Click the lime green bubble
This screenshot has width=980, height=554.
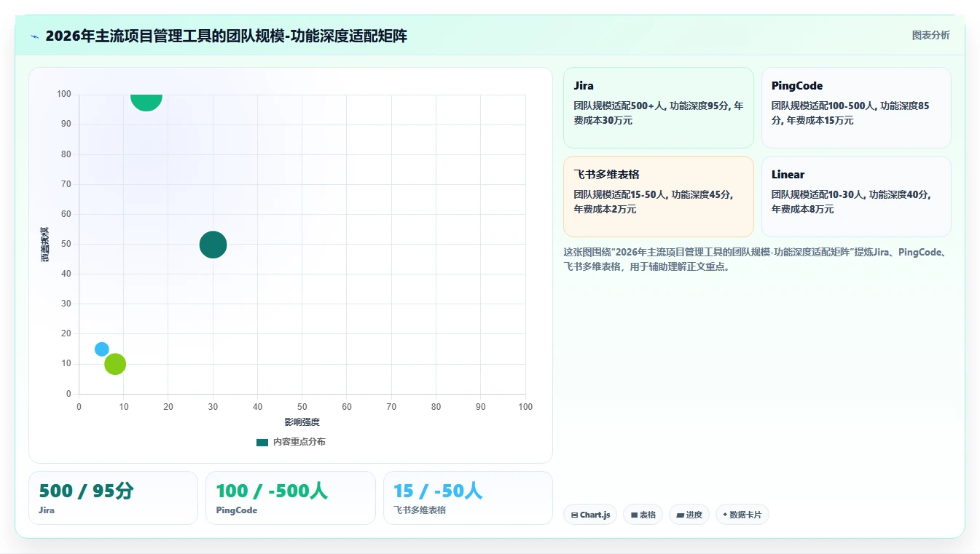(x=115, y=364)
